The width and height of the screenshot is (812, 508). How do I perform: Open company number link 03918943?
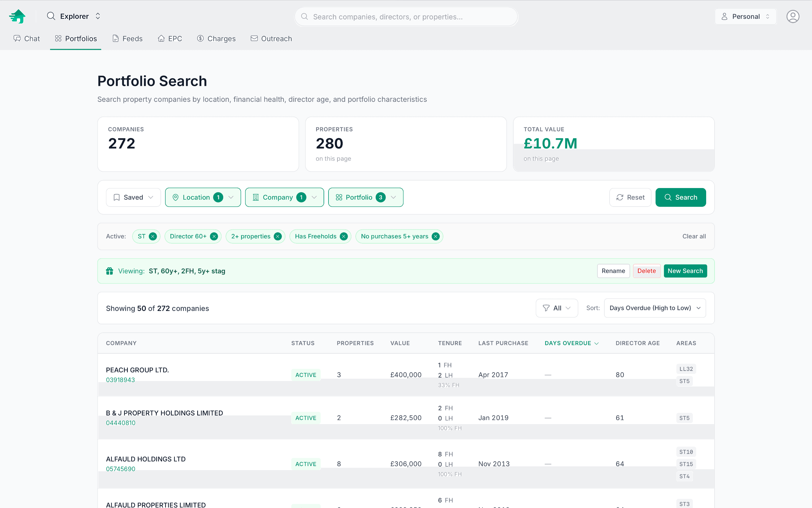(120, 380)
